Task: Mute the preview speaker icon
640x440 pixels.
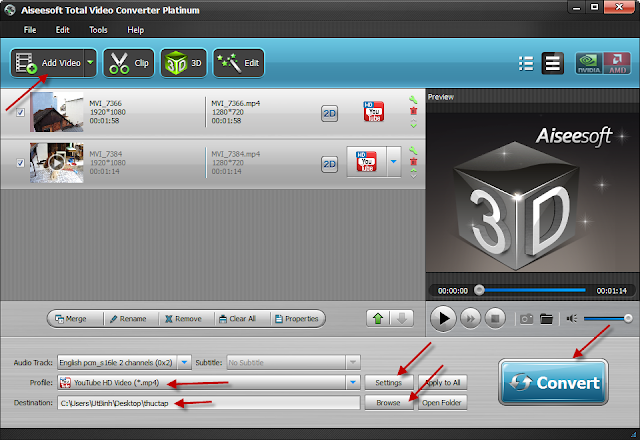Action: [x=572, y=318]
